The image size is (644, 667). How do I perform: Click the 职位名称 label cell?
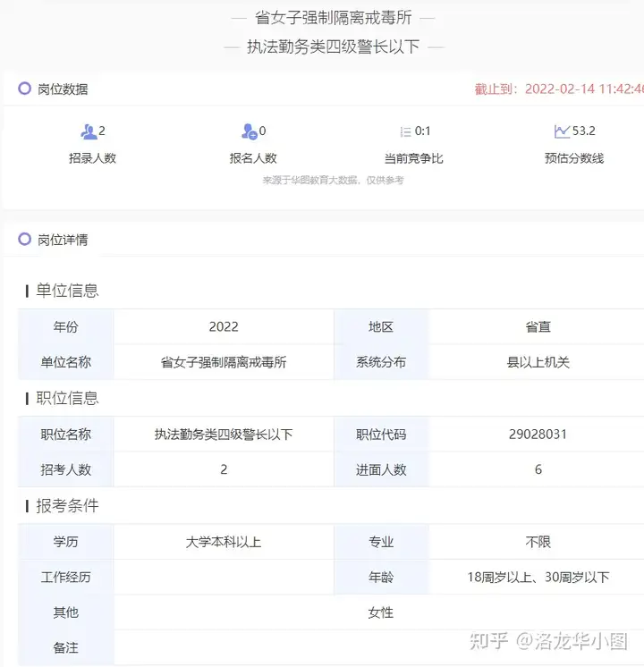pyautogui.click(x=66, y=435)
